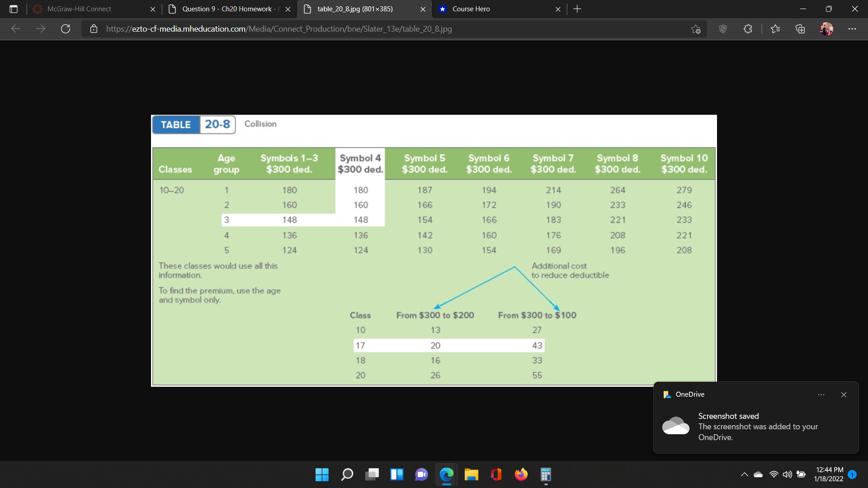The image size is (868, 488).
Task: Click the tracking prevention shield icon
Action: (x=723, y=29)
